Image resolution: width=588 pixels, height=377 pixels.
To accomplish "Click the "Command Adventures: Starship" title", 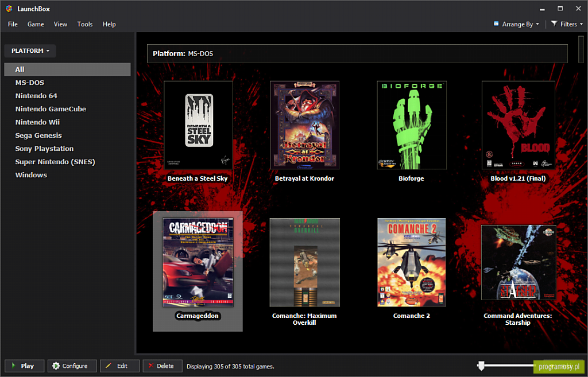I will [x=518, y=319].
